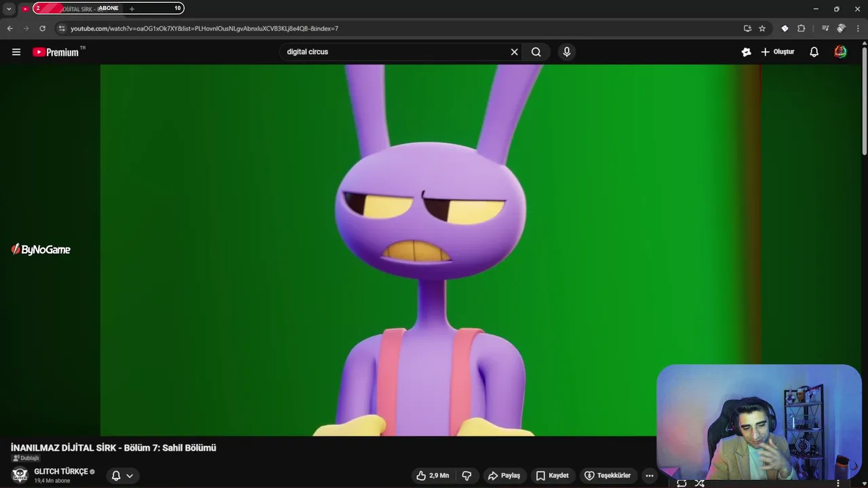Click video title İNANILMAZ DİJİTAL SİRK
This screenshot has height=488, width=868.
(x=113, y=448)
